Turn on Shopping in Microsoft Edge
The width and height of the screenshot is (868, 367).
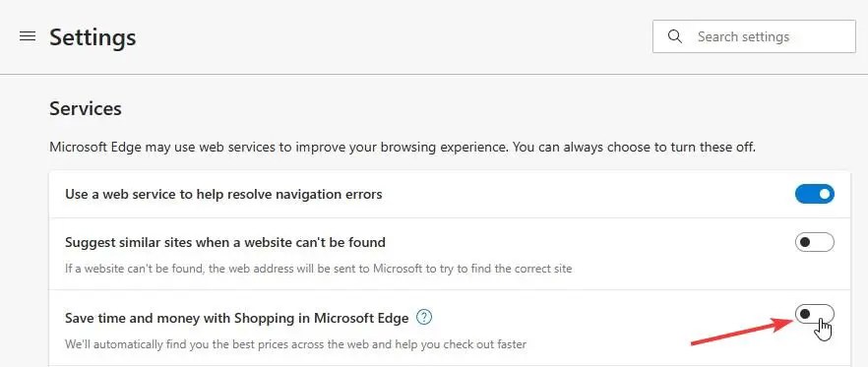click(x=814, y=314)
